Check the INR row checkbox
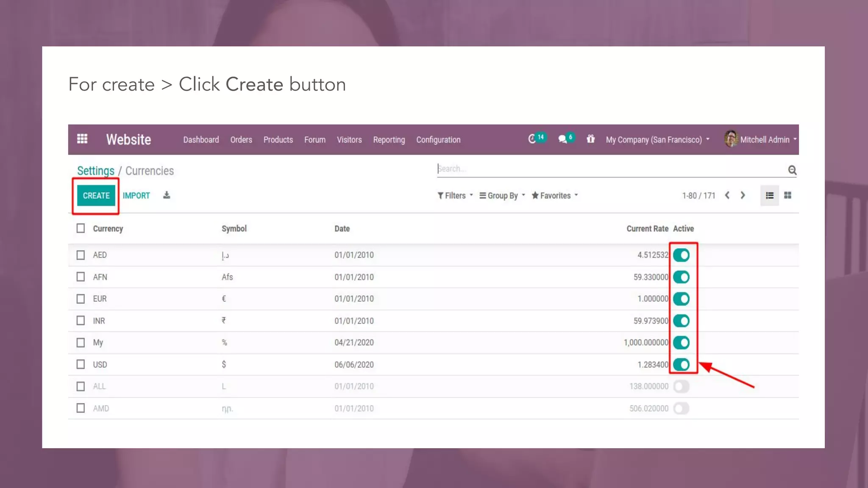868x488 pixels. click(x=81, y=321)
